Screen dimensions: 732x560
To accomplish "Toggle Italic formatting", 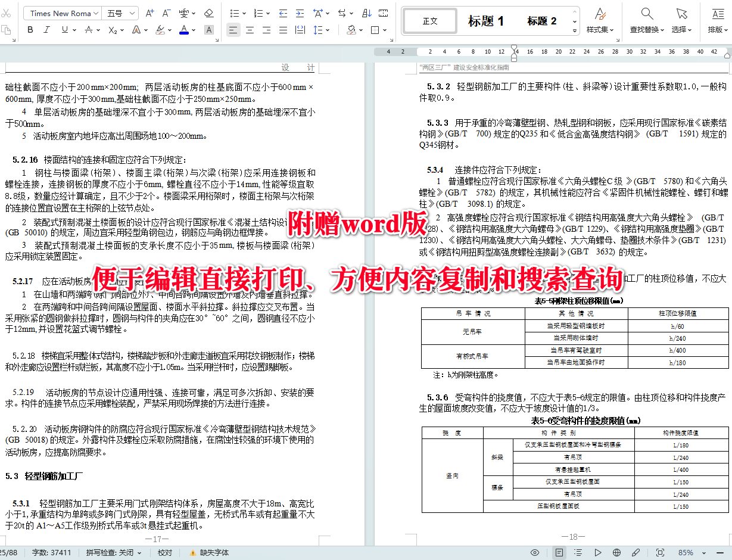I will point(46,29).
